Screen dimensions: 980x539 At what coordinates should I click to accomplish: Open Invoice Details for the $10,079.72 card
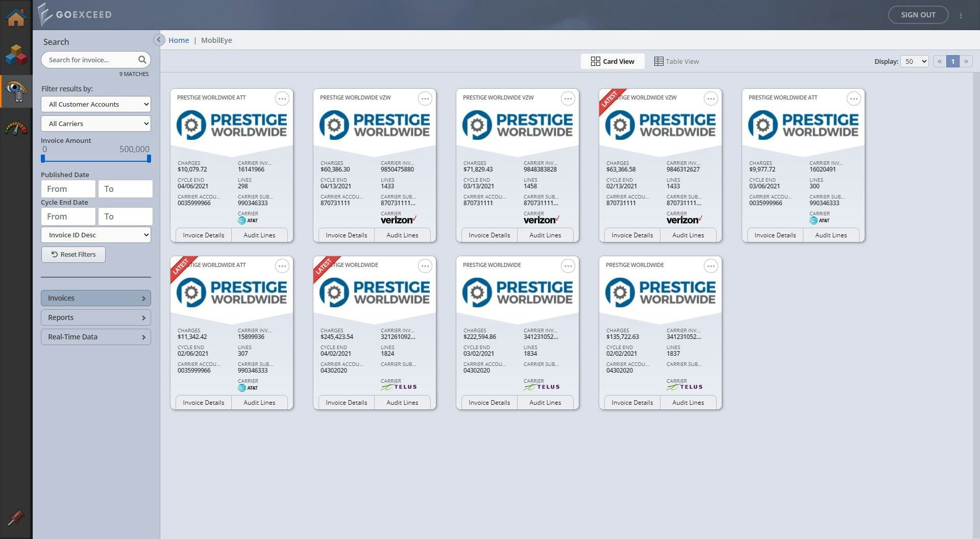[x=204, y=235]
